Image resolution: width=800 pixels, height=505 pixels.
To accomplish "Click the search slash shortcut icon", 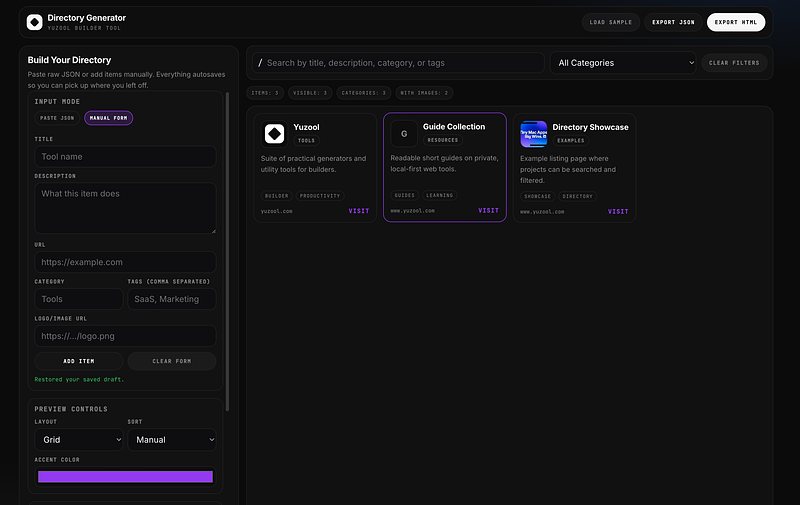I will (x=260, y=63).
